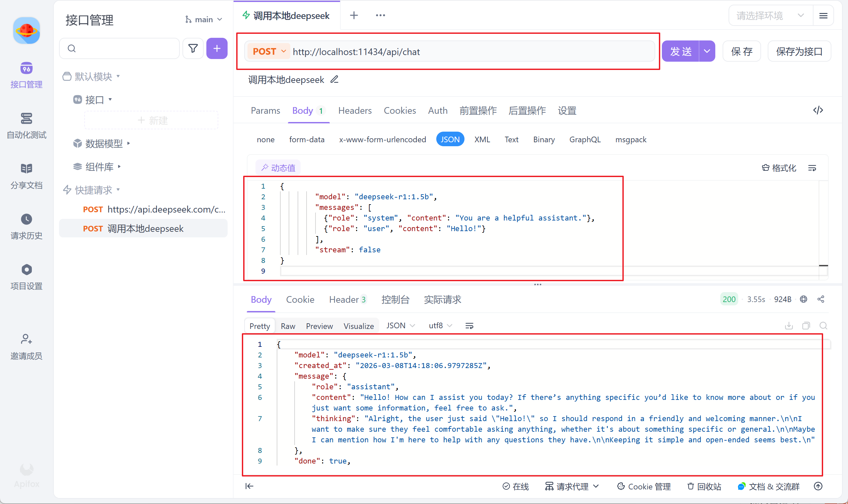Click the 发送 send button
The height and width of the screenshot is (504, 848).
click(x=680, y=52)
